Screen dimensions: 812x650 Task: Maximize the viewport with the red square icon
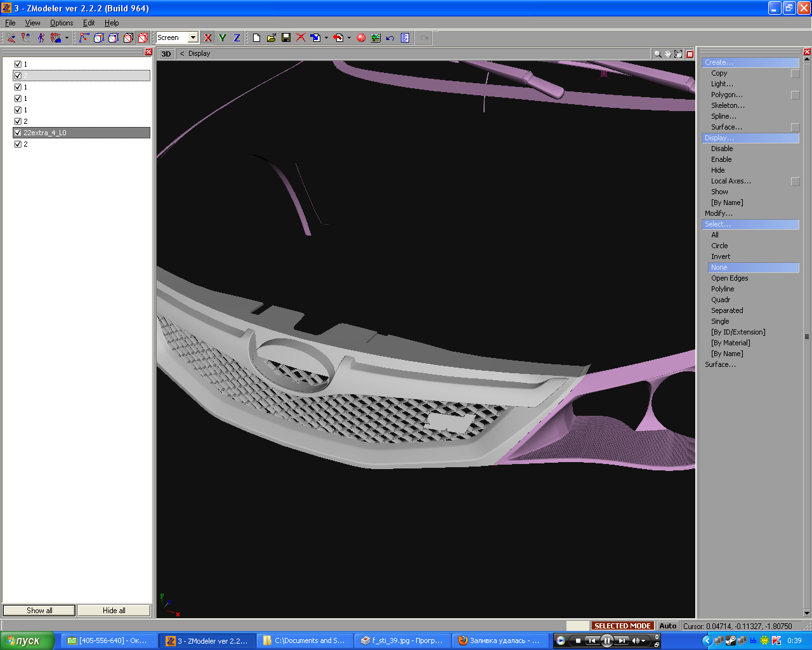(690, 54)
